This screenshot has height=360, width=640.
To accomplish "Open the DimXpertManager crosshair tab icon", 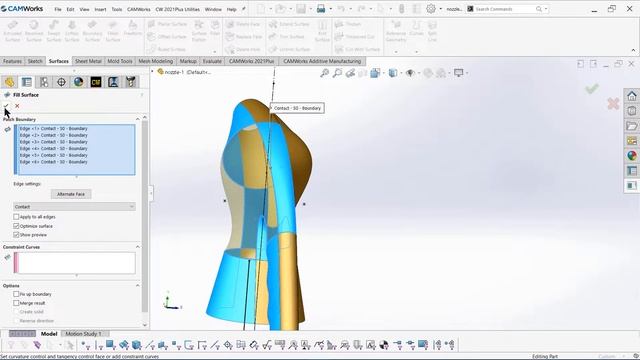I will 61,82.
